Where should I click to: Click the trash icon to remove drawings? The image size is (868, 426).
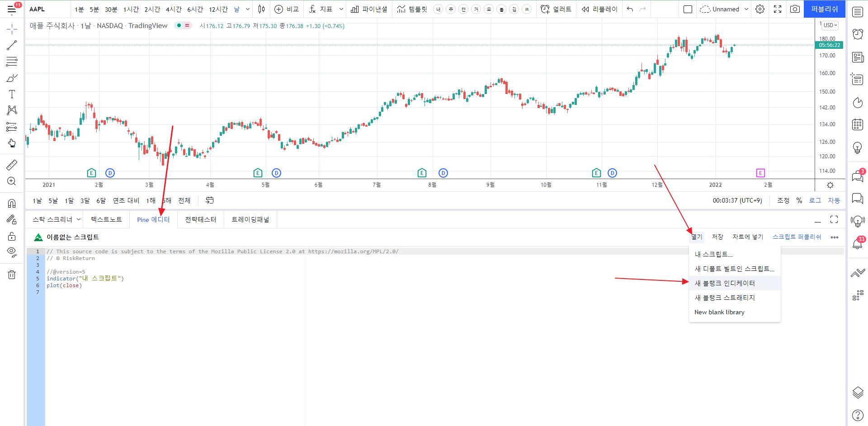click(12, 275)
